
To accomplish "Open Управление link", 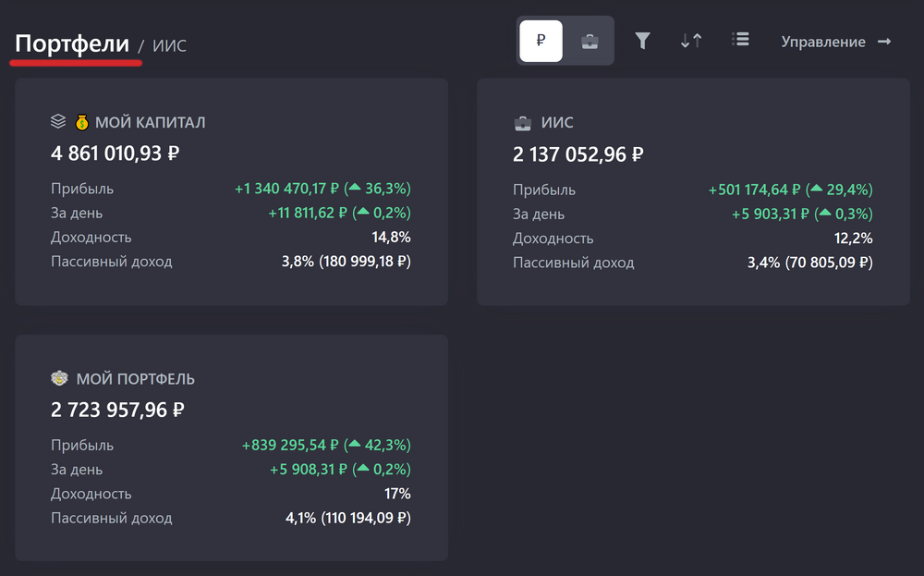I will (822, 41).
